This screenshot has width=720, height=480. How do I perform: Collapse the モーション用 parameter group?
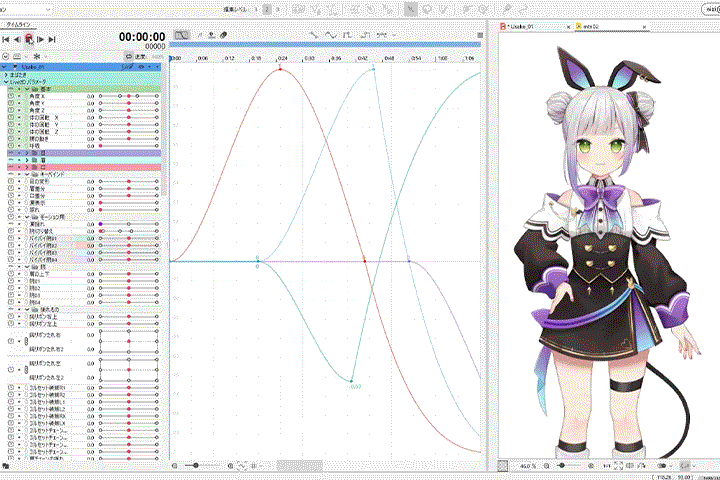[27, 217]
